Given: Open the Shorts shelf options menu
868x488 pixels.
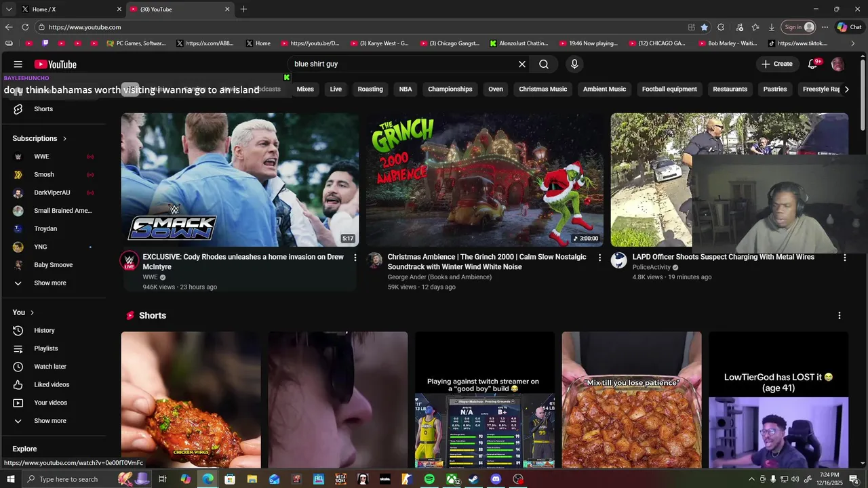Looking at the screenshot, I should (840, 316).
